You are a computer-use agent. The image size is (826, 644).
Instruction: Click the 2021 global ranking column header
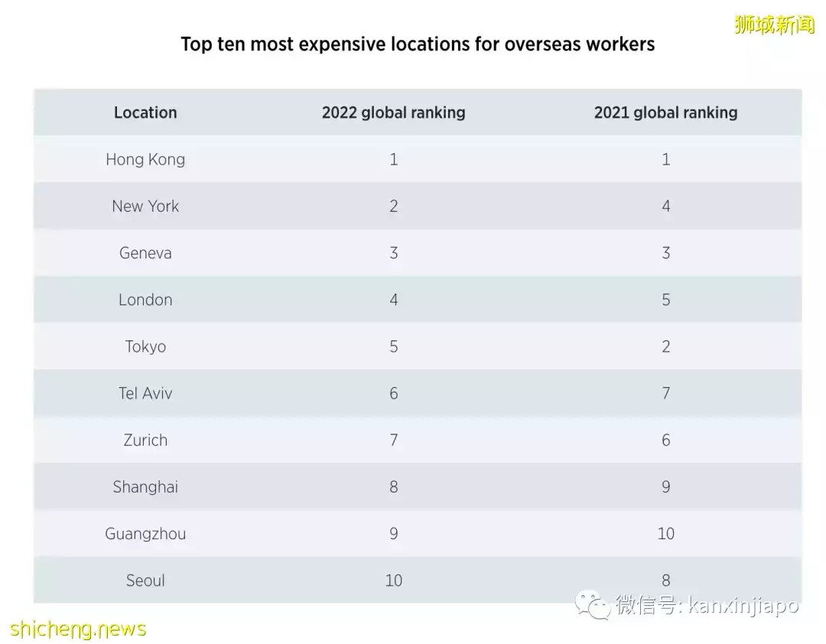point(665,112)
